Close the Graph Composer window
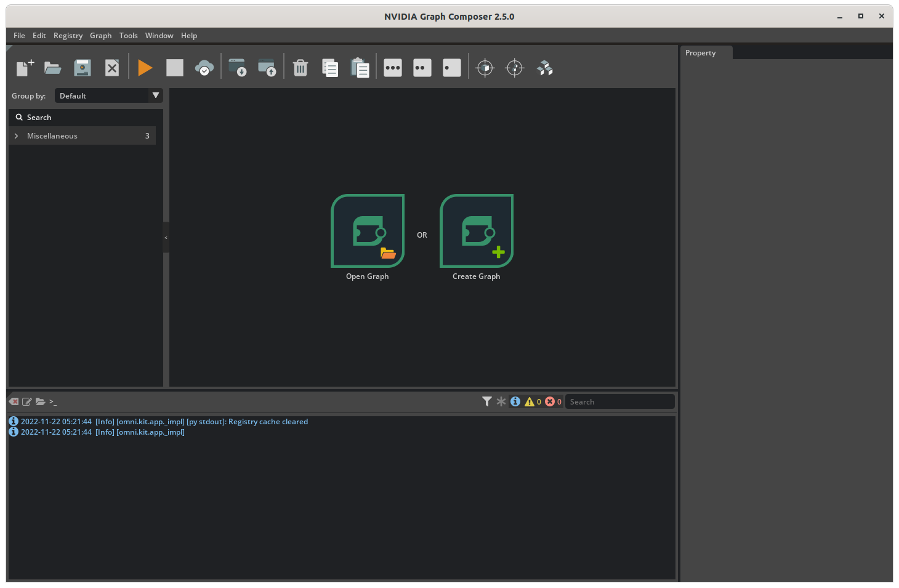Image resolution: width=899 pixels, height=588 pixels. click(x=882, y=17)
